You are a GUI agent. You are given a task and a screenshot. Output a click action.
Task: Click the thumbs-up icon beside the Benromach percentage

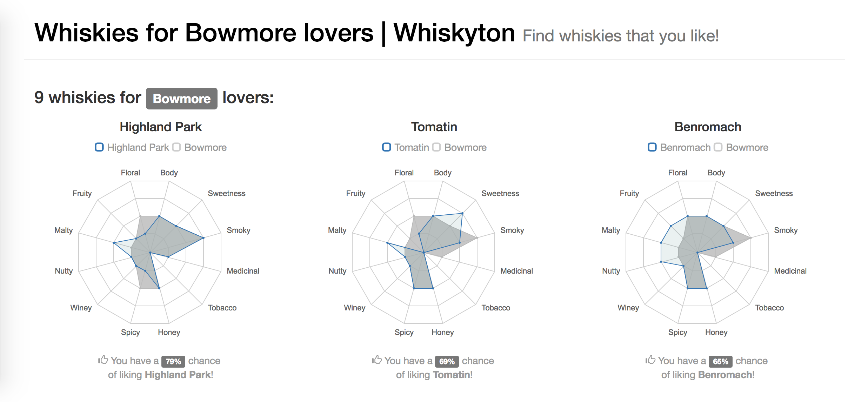(650, 360)
